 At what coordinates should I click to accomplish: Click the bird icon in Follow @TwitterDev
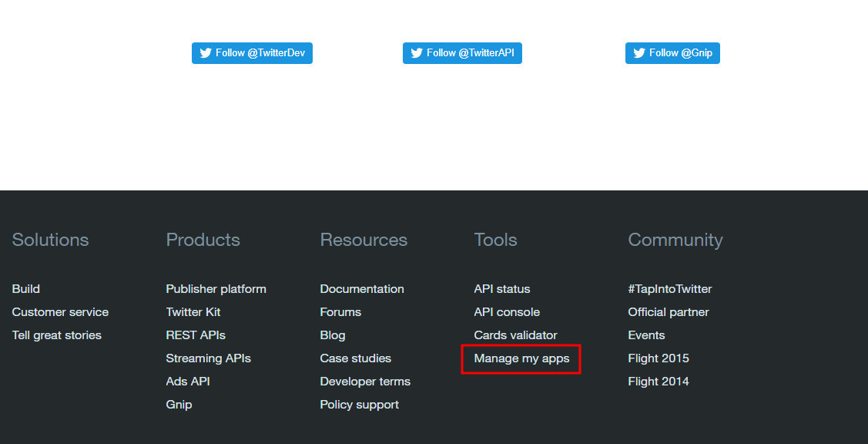tap(206, 53)
